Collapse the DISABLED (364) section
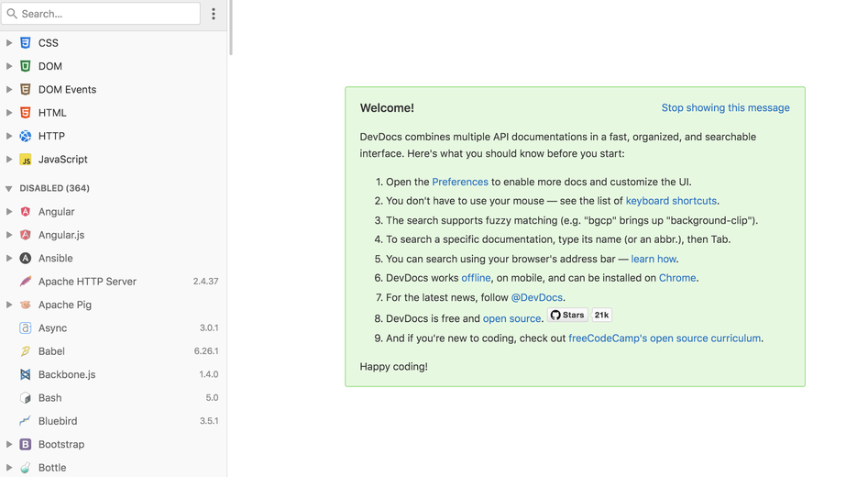 click(x=9, y=188)
